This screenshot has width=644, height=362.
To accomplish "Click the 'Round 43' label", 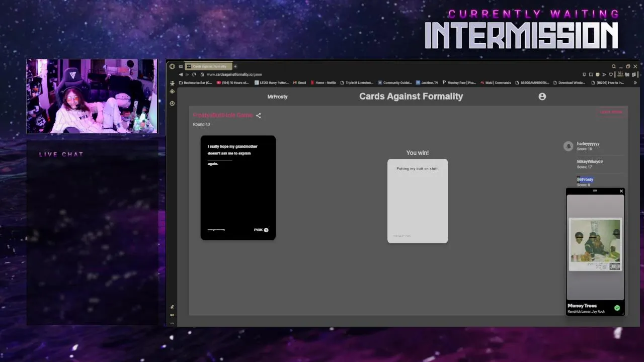I will [201, 124].
